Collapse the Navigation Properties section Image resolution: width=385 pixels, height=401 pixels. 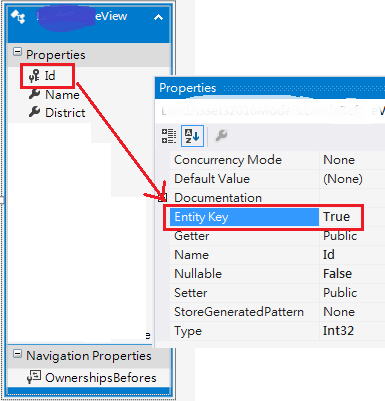pos(17,353)
